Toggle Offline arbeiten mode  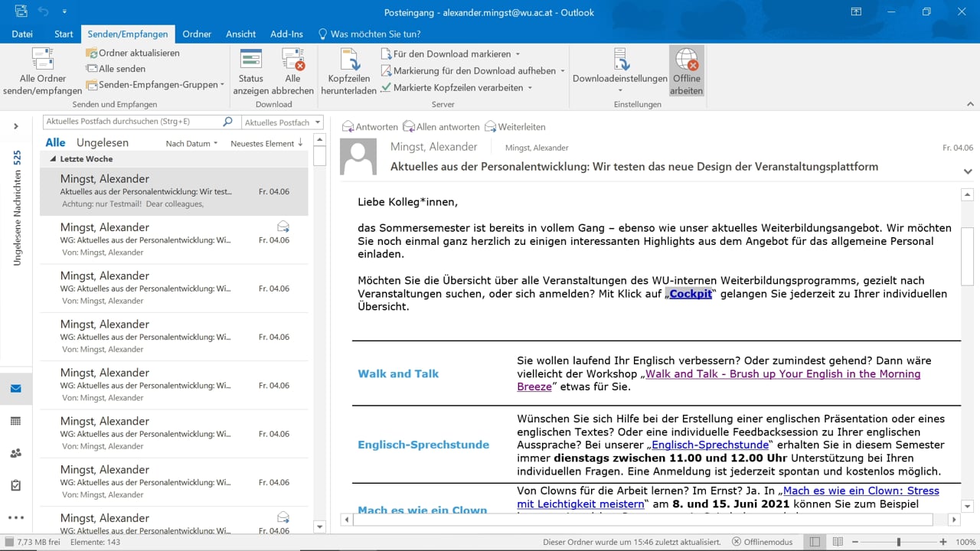[687, 72]
